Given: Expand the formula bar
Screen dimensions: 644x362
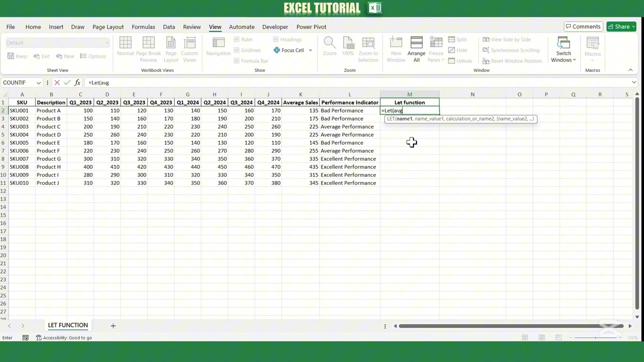Looking at the screenshot, I should tap(634, 82).
